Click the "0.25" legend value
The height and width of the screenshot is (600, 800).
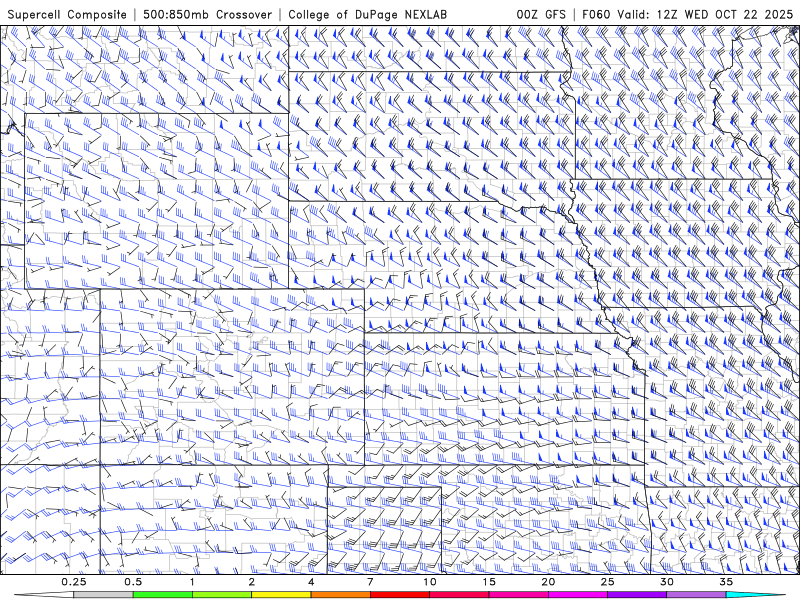pyautogui.click(x=73, y=582)
